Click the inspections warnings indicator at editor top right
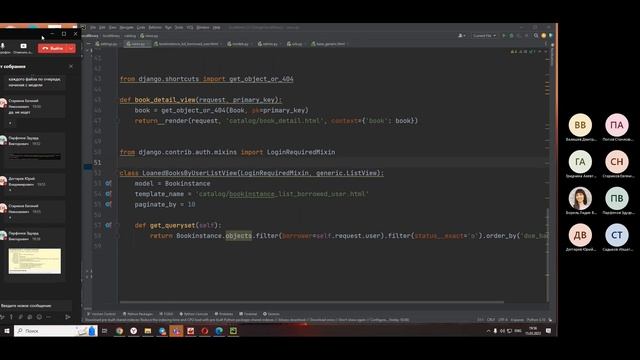The width and height of the screenshot is (640, 360). point(523,52)
